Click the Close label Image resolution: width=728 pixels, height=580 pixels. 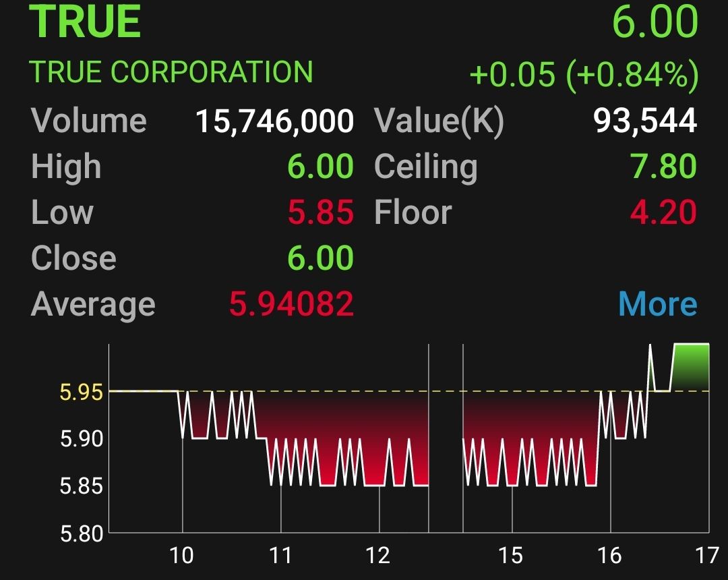(73, 258)
